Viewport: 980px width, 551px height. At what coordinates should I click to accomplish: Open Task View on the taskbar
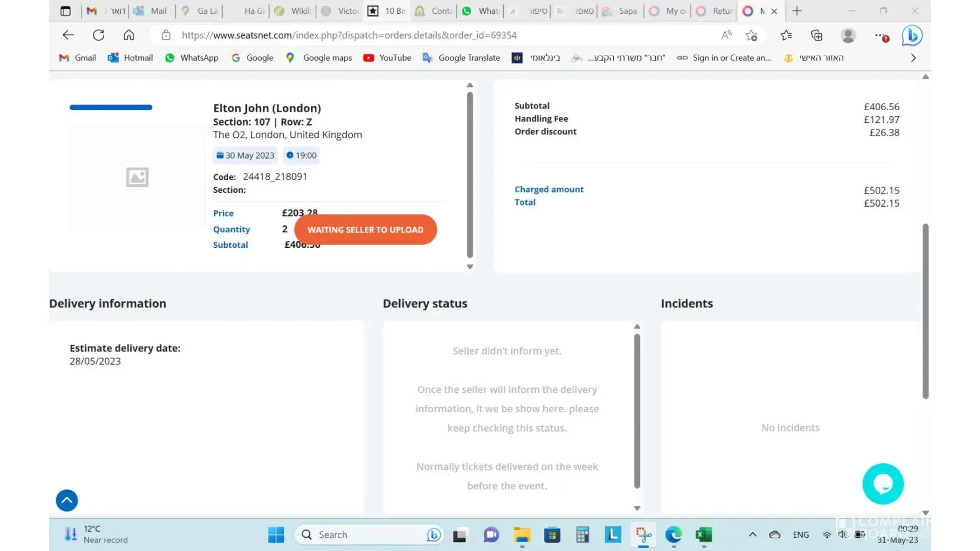pos(460,534)
